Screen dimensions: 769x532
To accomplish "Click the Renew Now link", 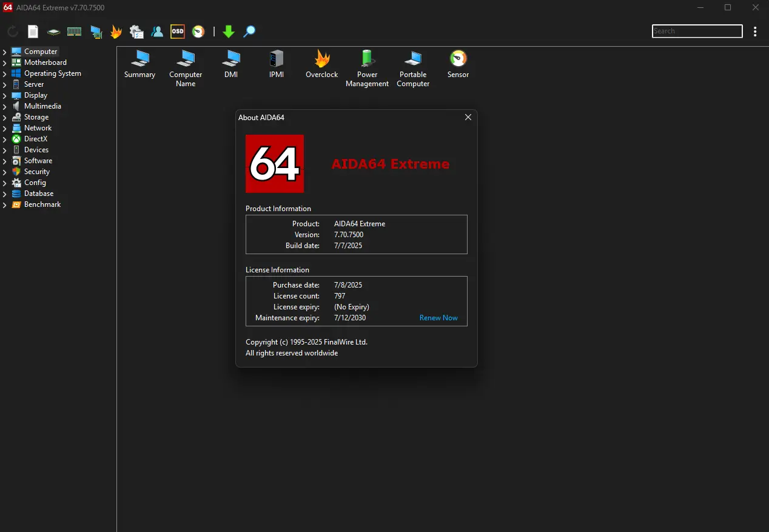I will (438, 318).
